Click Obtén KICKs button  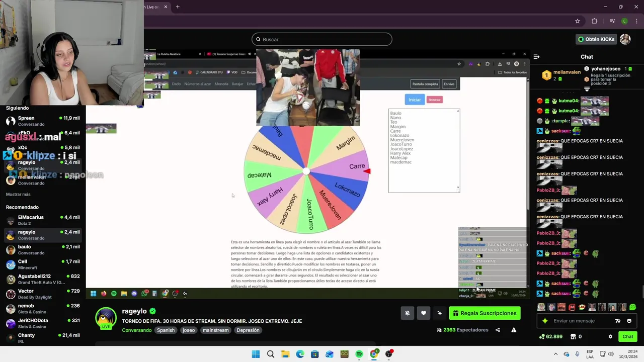click(x=596, y=39)
